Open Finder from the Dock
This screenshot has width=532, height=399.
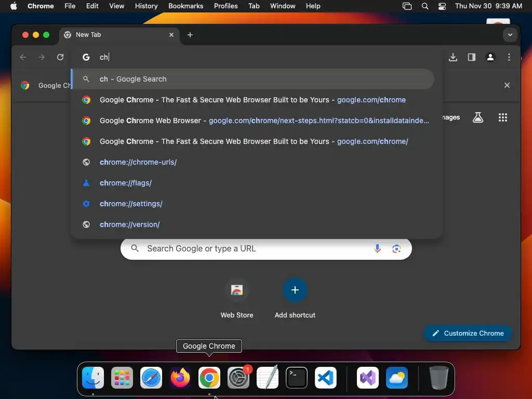coord(93,378)
